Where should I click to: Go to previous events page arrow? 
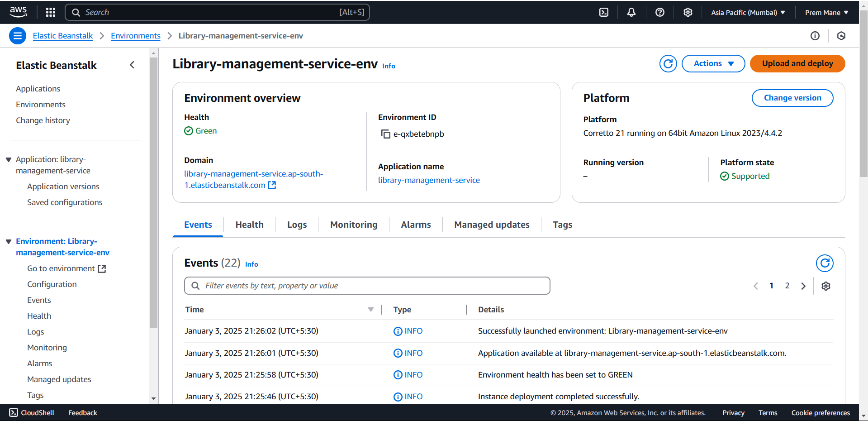(x=755, y=286)
